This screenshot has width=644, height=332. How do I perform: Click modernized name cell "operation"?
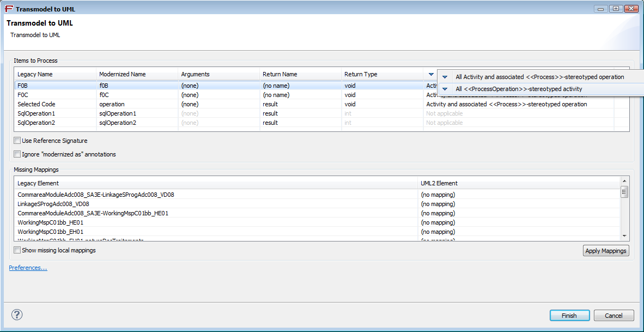click(137, 104)
